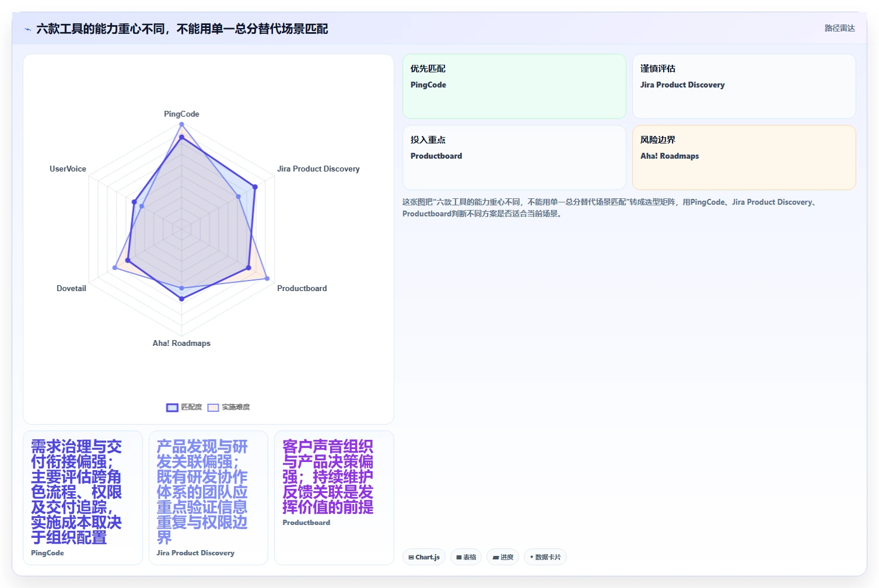Image resolution: width=879 pixels, height=588 pixels.
Task: Click the 谨慎评估 card heading
Action: tap(657, 69)
